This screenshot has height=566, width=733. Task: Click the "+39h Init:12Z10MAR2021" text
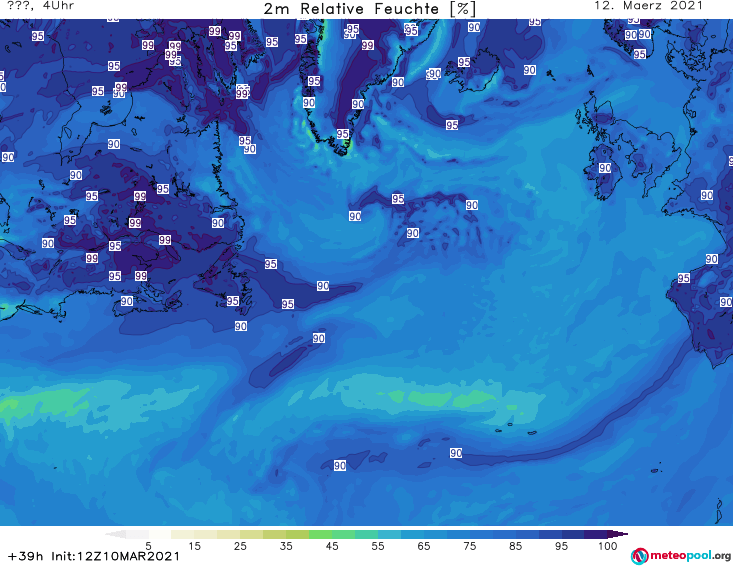(94, 556)
